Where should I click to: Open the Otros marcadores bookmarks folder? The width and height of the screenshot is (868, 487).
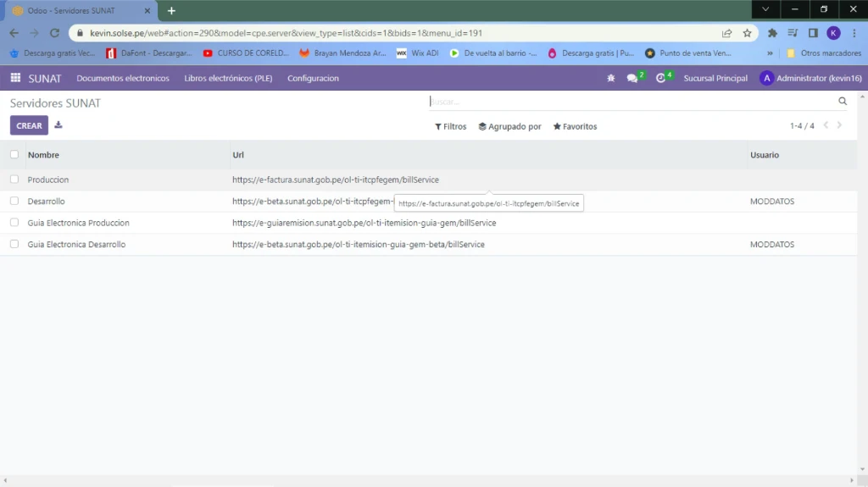(824, 53)
